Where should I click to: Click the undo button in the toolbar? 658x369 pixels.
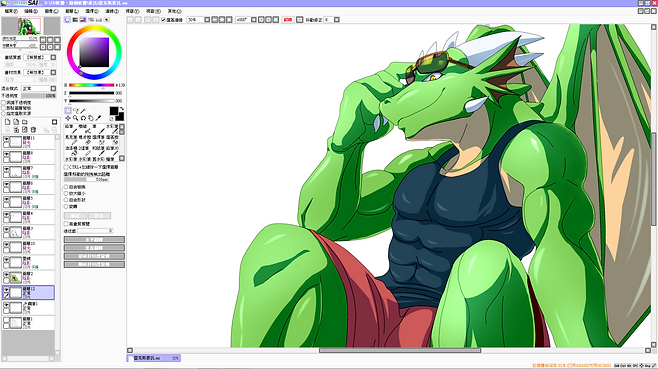click(x=131, y=20)
